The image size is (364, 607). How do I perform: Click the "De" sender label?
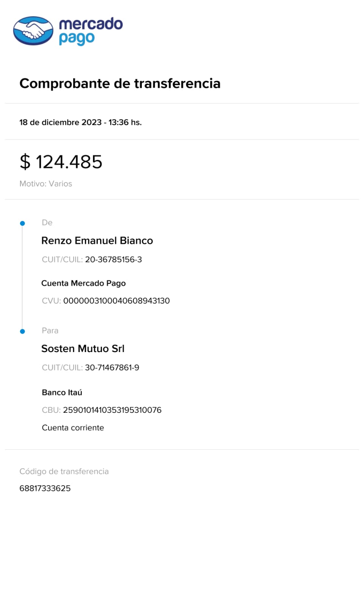(47, 223)
